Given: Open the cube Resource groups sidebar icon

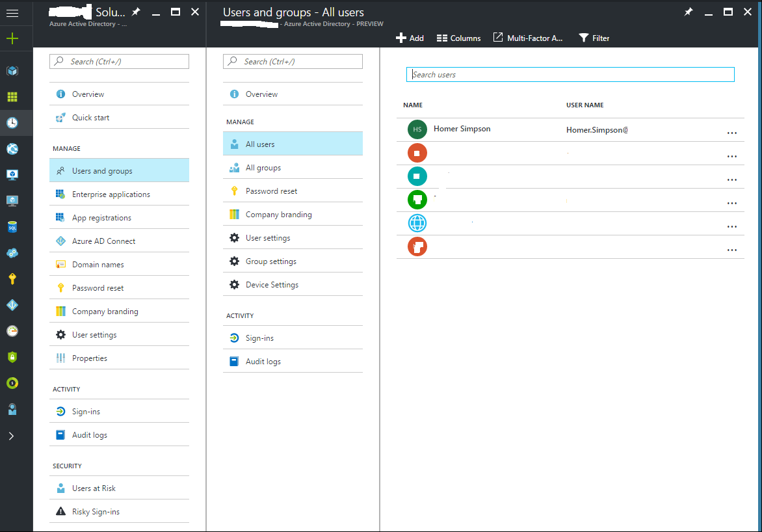Looking at the screenshot, I should (x=12, y=71).
